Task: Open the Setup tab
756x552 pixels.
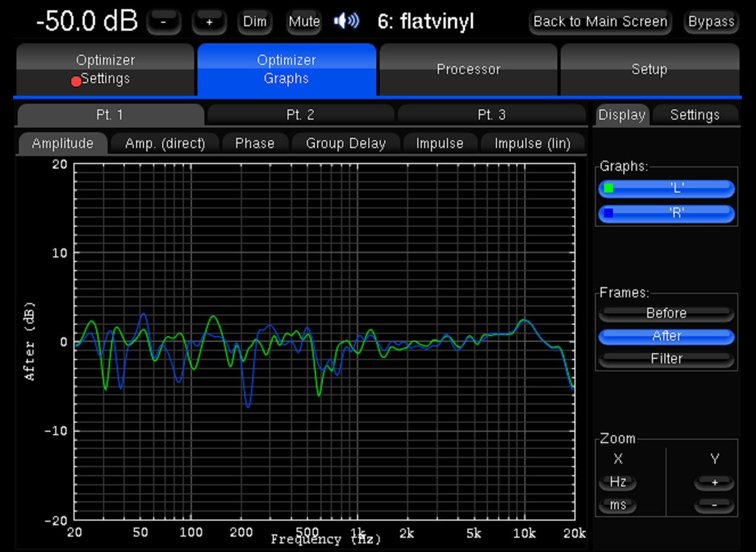Action: click(x=650, y=69)
